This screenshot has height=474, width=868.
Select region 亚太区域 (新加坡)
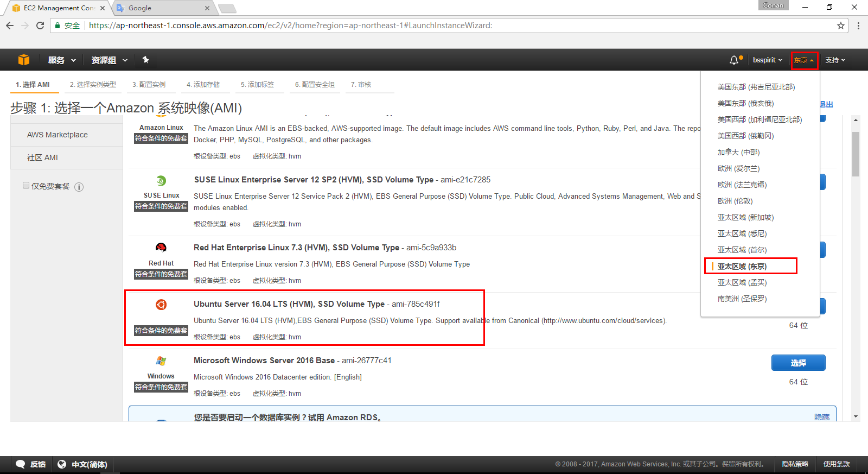[x=746, y=217]
